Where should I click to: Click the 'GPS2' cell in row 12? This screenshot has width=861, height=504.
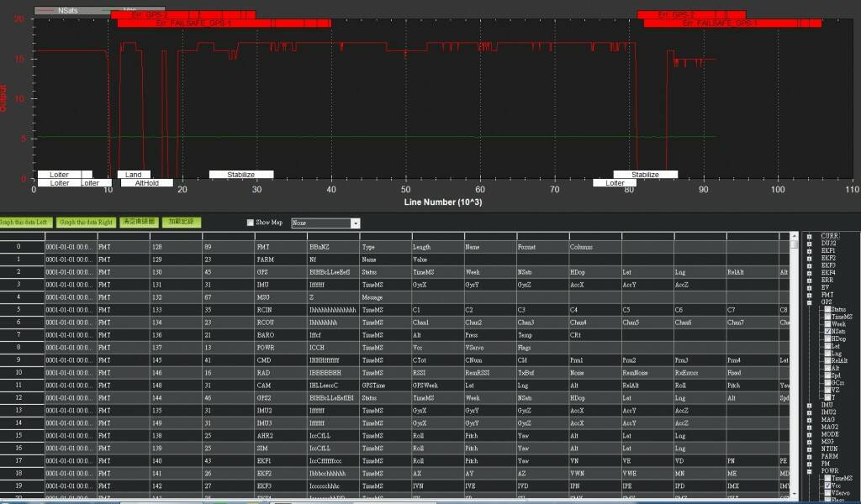point(280,398)
